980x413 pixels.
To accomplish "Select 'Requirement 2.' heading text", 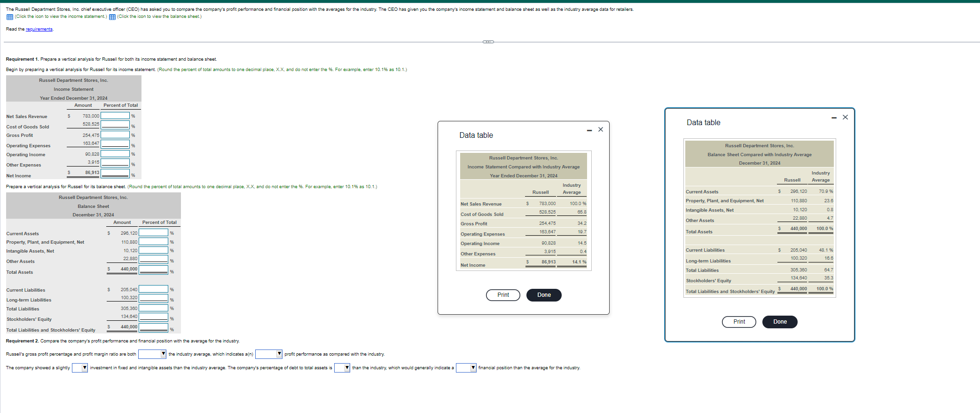I will [23, 341].
